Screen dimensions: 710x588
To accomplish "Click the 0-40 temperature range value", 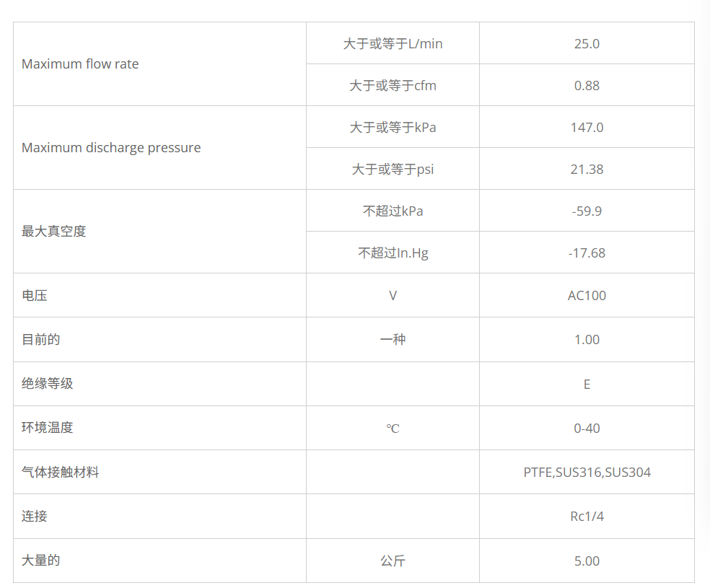I will click(x=587, y=429).
